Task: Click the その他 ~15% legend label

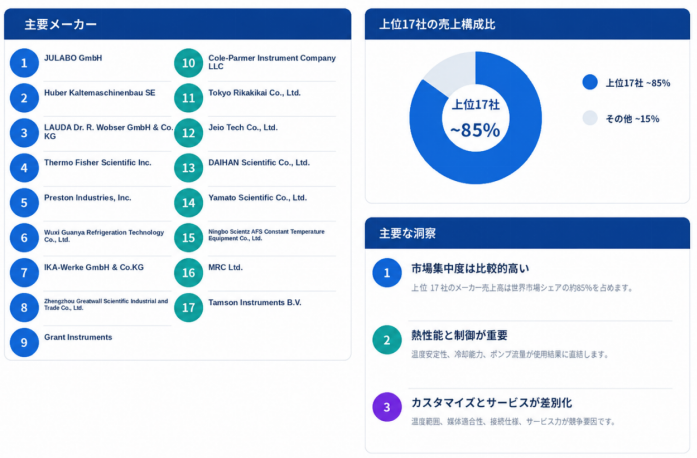Action: click(x=632, y=119)
